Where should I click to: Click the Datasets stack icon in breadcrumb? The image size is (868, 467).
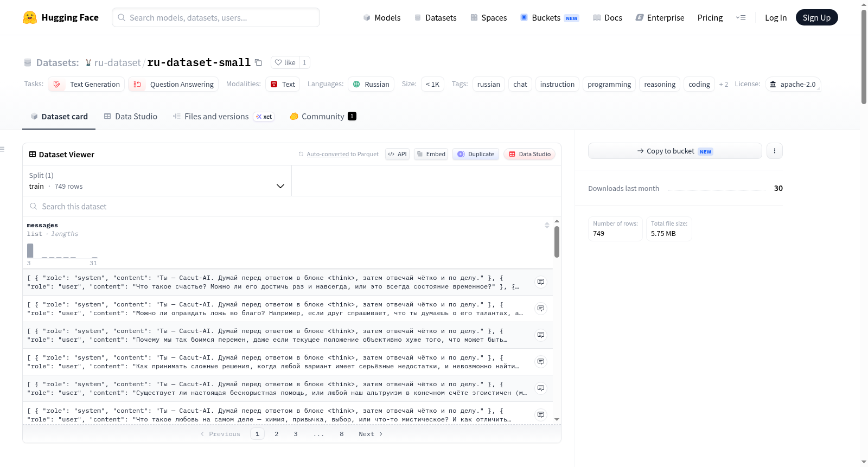coord(28,63)
